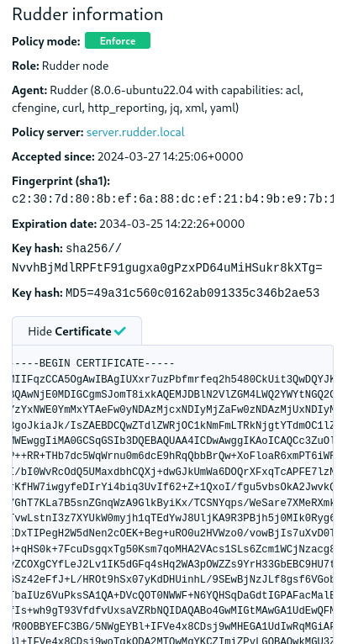
Task: Collapse the certificate with Hide Certificate
Action: pyautogui.click(x=76, y=331)
